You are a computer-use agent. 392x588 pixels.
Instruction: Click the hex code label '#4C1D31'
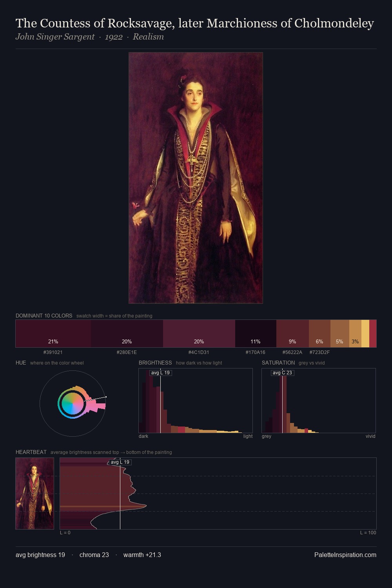coord(199,352)
